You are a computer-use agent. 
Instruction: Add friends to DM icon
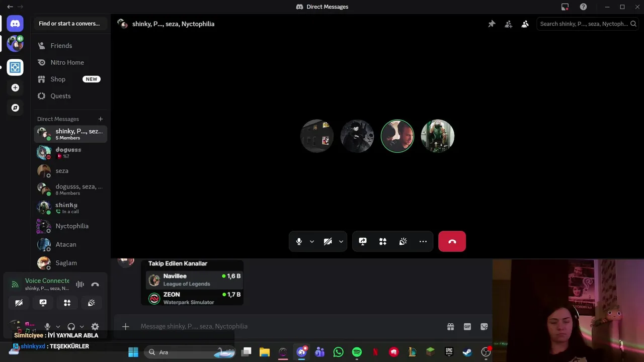508,24
